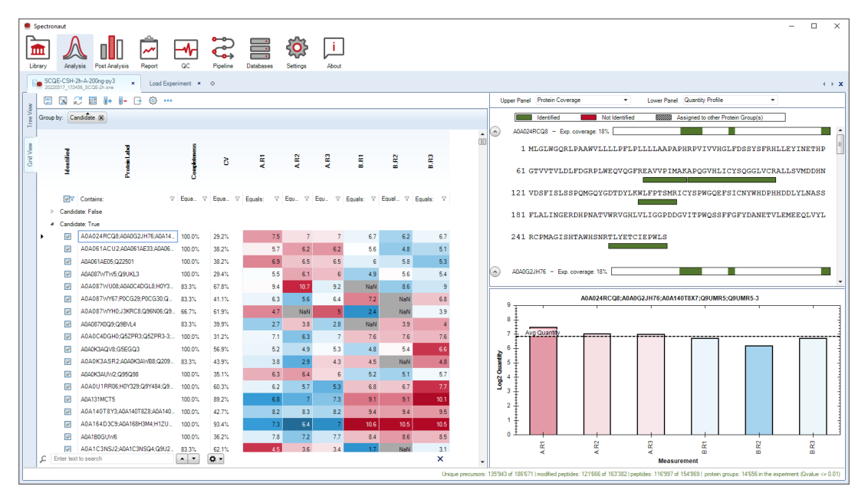
Task: Uncheck the A0A131MCT5 row checkbox
Action: (x=67, y=399)
